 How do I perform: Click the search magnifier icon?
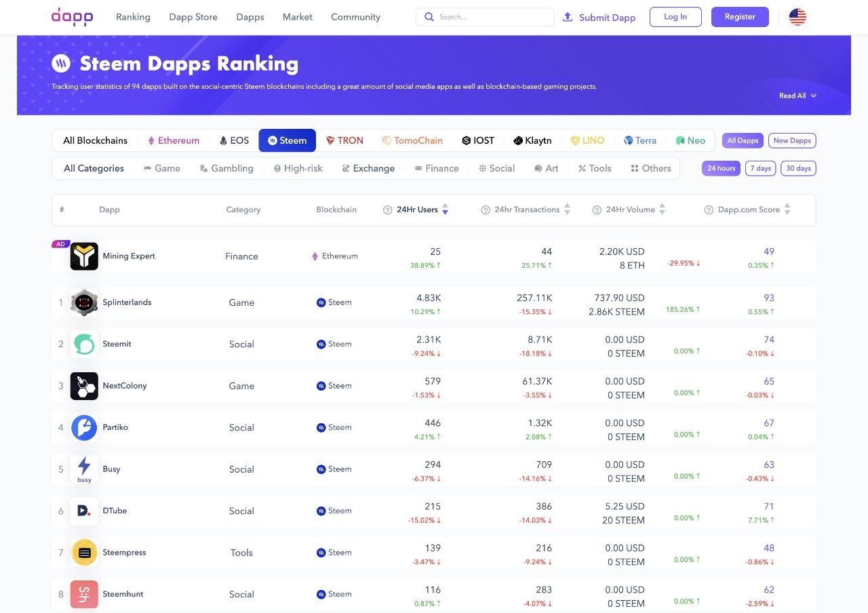click(429, 17)
